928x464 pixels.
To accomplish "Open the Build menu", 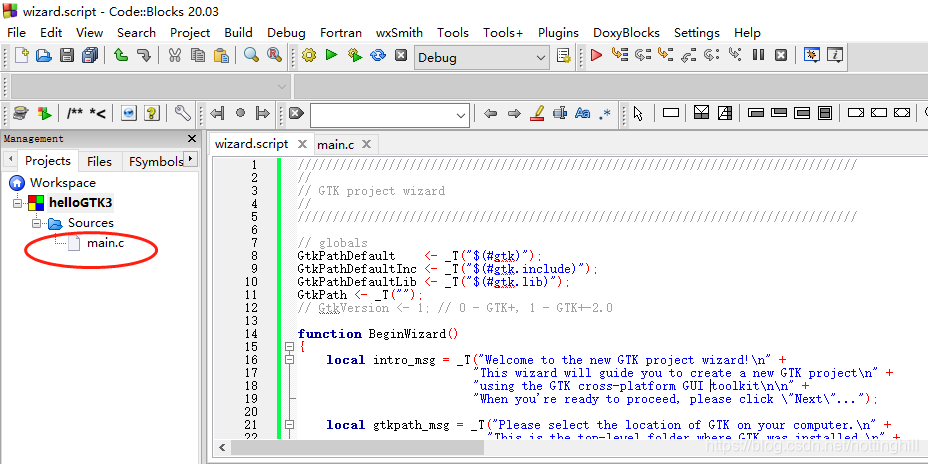I will 239,33.
